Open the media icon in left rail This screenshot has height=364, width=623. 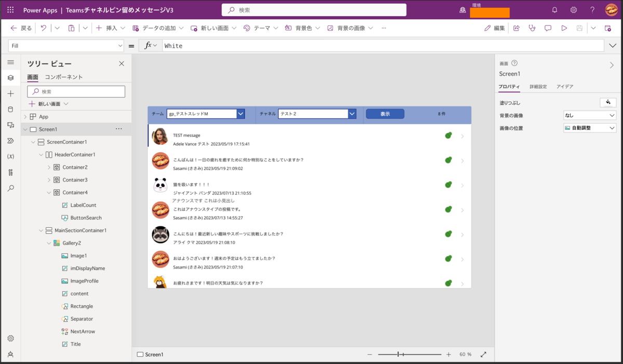(x=10, y=125)
